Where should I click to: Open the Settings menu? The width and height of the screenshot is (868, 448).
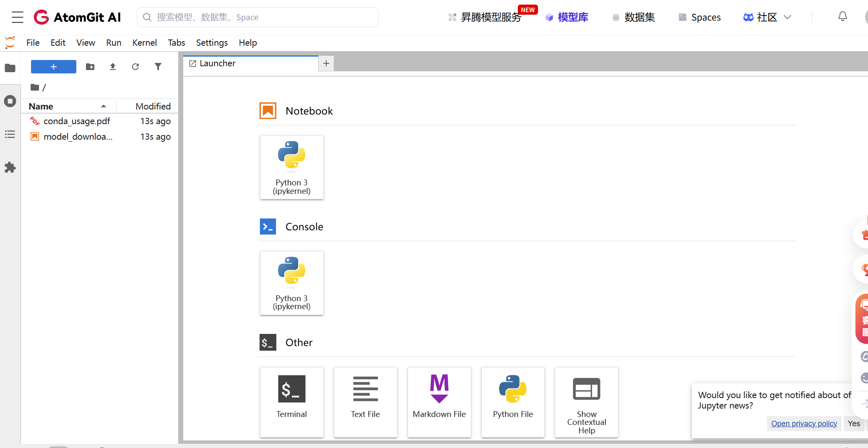pos(212,43)
